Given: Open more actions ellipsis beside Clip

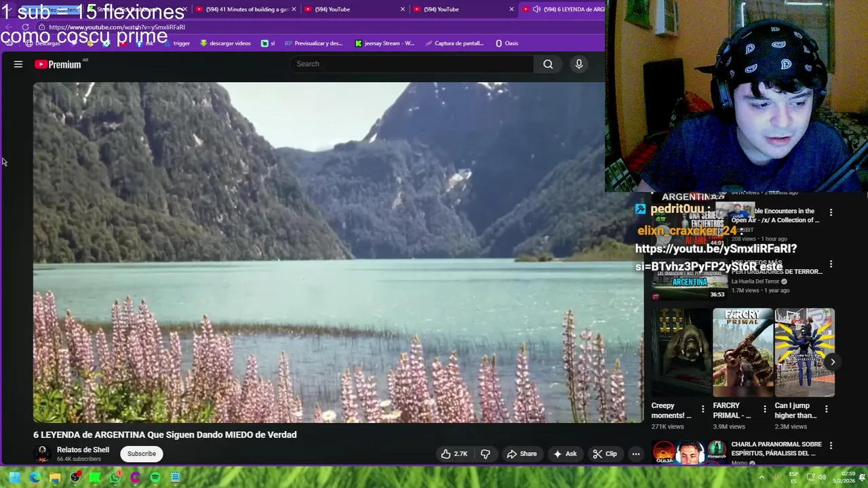Looking at the screenshot, I should tap(636, 453).
